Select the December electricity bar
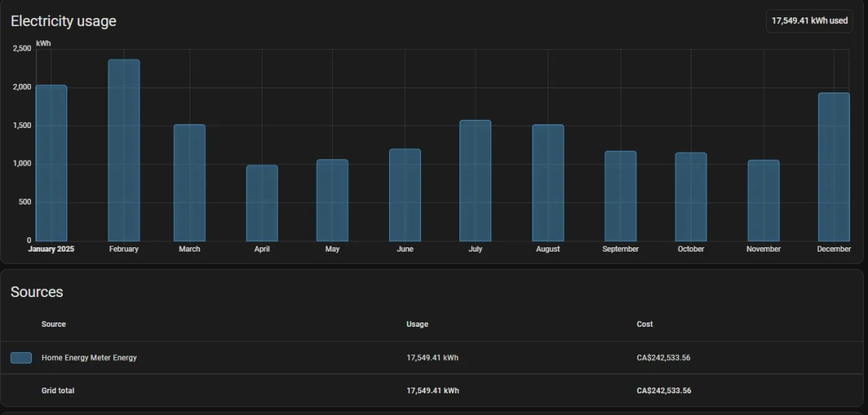 [834, 167]
